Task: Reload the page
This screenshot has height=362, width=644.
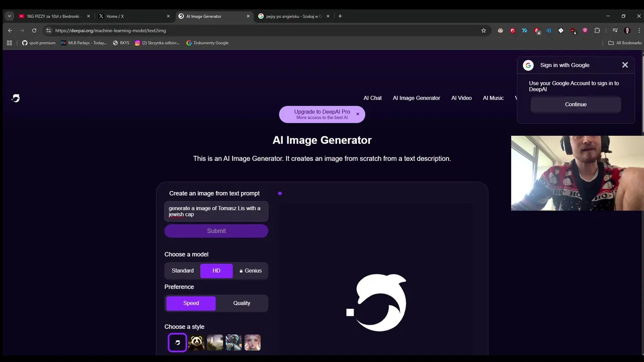Action: (x=34, y=30)
